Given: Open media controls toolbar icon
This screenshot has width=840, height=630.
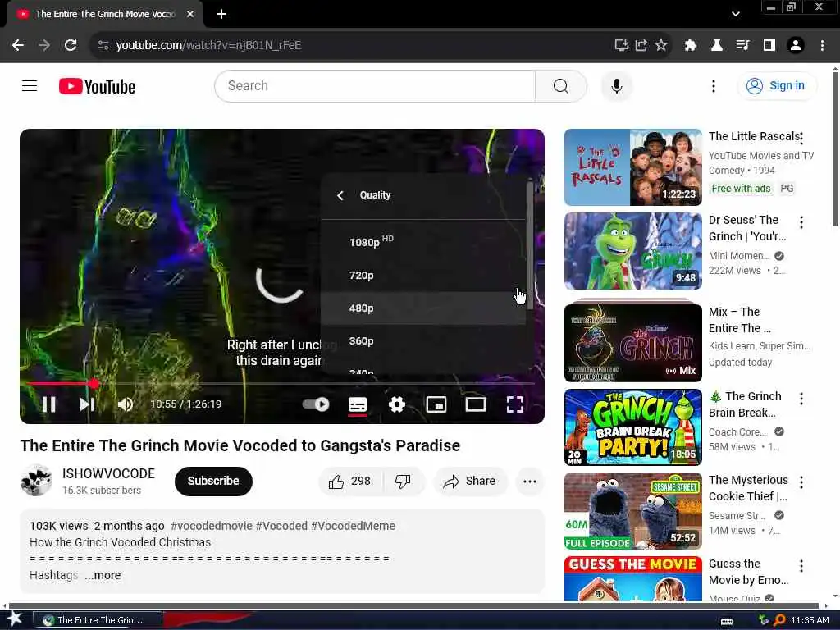Looking at the screenshot, I should point(742,46).
